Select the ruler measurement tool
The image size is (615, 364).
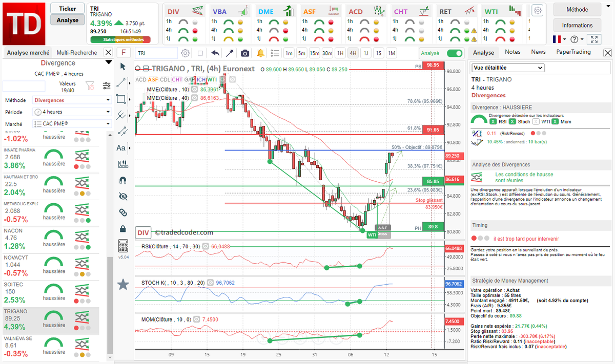122,164
